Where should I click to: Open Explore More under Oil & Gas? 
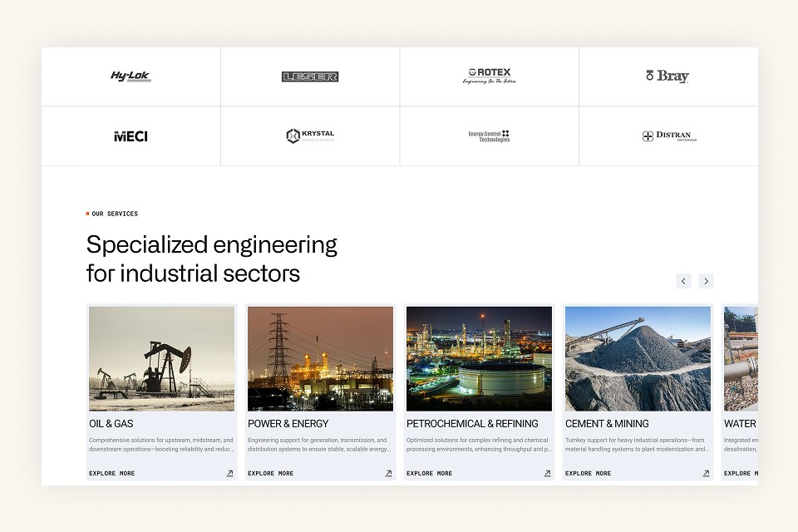[x=112, y=474]
